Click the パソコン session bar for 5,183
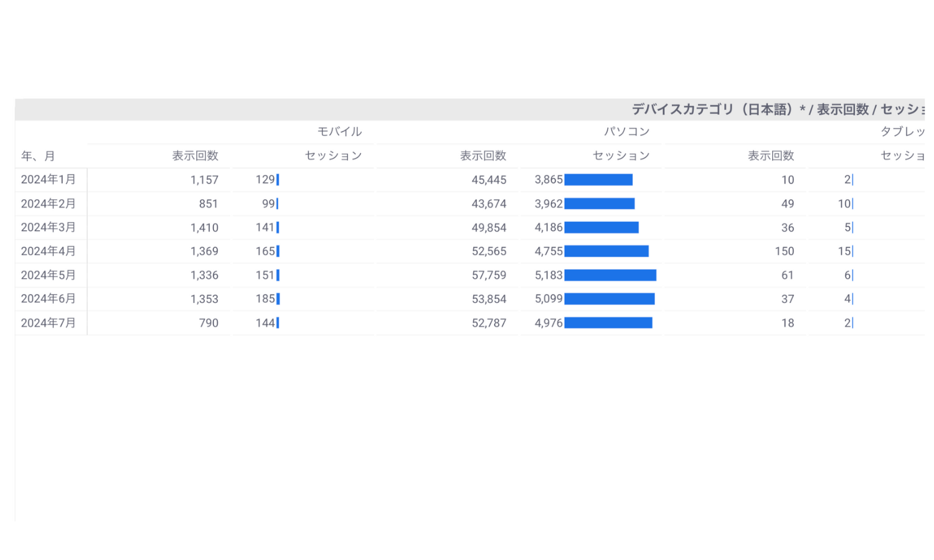The height and width of the screenshot is (560, 934). point(610,275)
